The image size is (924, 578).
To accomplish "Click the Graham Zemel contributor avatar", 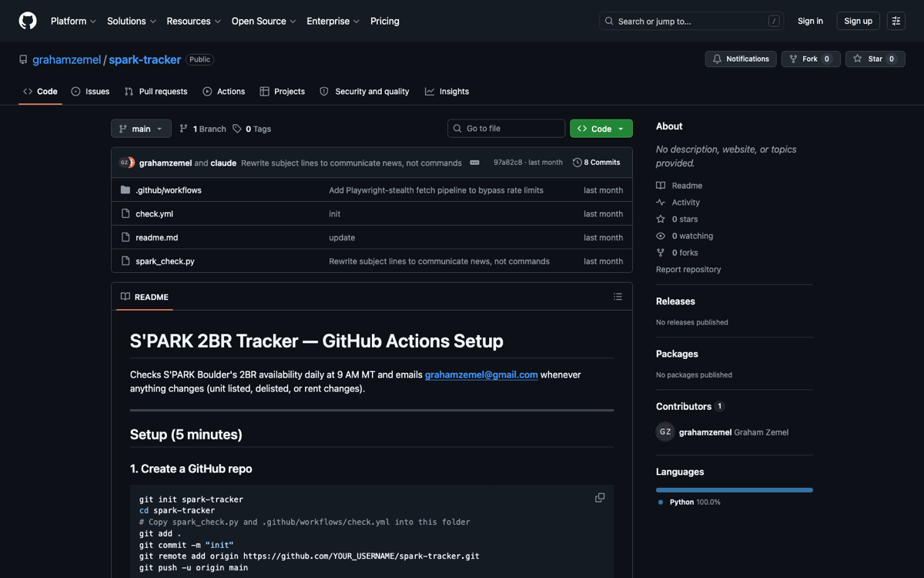I will click(x=665, y=432).
